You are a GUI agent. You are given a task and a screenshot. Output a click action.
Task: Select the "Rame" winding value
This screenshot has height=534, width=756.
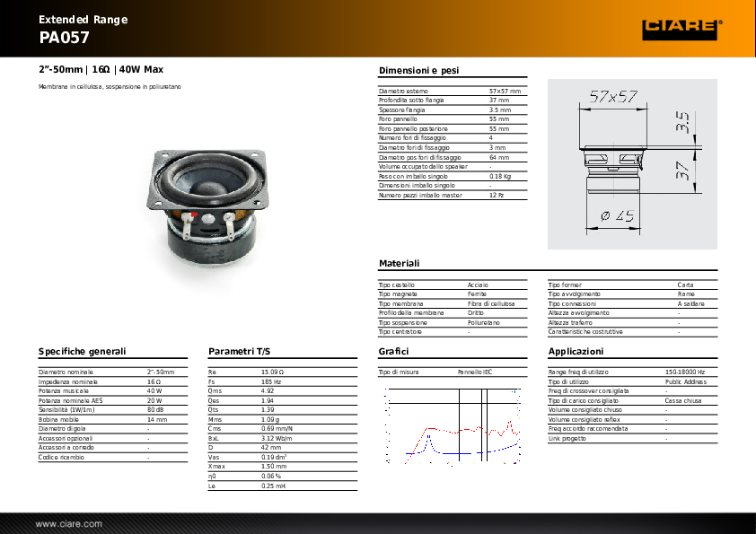(x=686, y=294)
